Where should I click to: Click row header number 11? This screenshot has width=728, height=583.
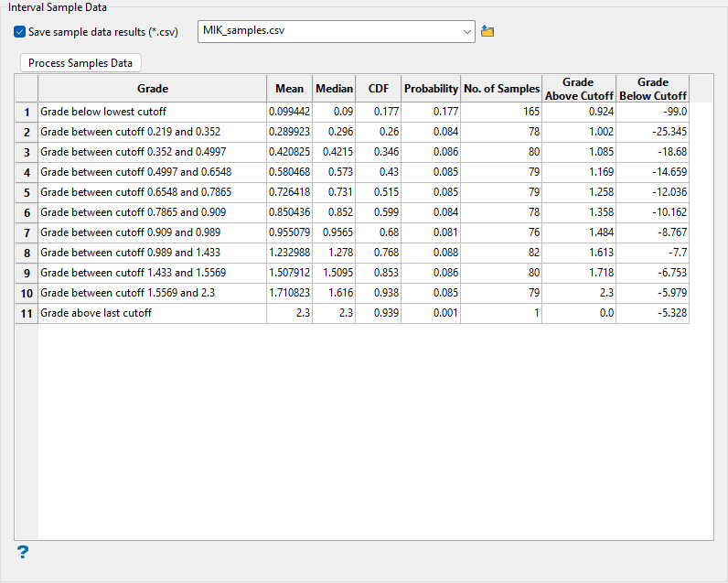point(27,313)
